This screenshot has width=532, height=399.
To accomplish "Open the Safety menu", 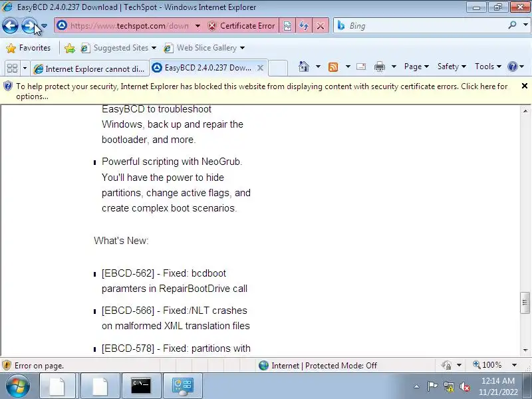I will pyautogui.click(x=452, y=66).
